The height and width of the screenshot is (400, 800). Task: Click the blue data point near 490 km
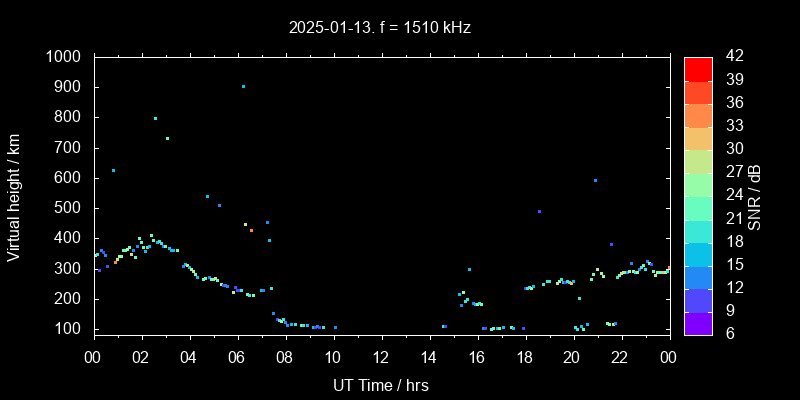pyautogui.click(x=539, y=212)
